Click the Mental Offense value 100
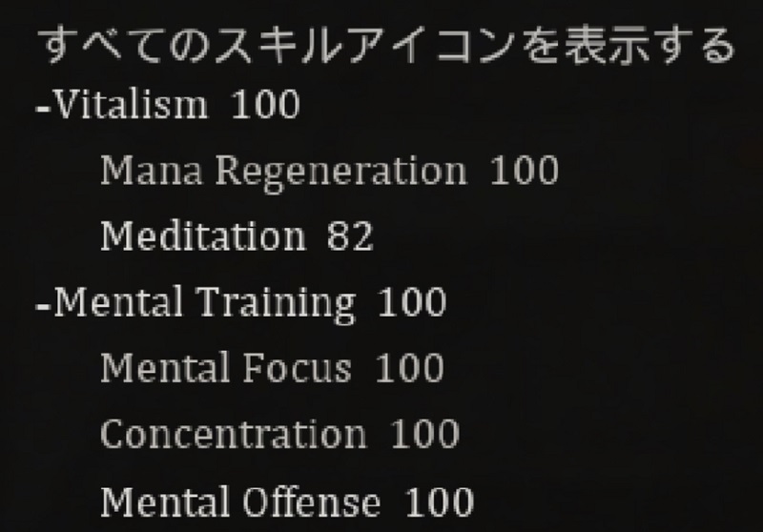This screenshot has width=763, height=532. pyautogui.click(x=439, y=501)
